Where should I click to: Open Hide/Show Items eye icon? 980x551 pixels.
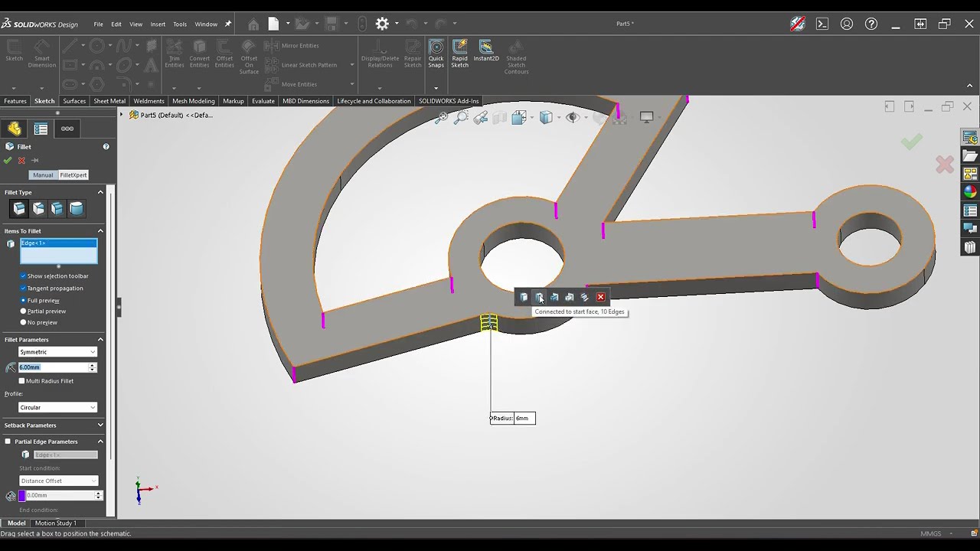click(573, 118)
